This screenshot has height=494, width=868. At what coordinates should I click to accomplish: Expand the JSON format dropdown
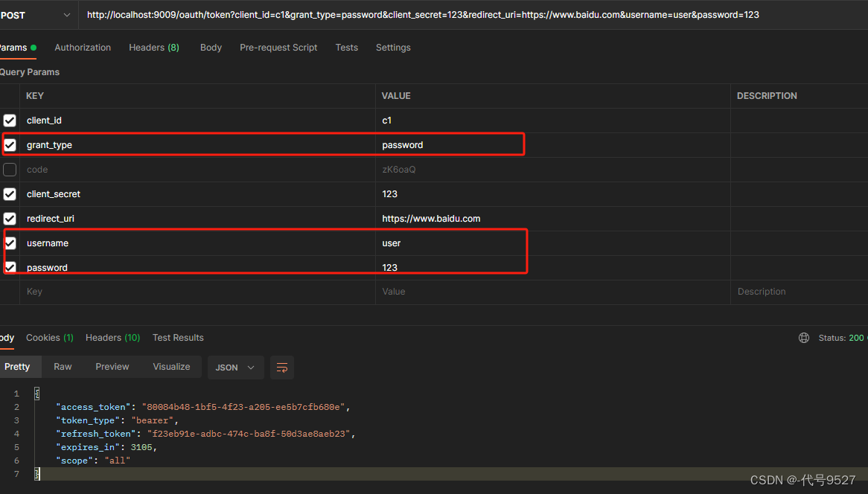(x=235, y=368)
